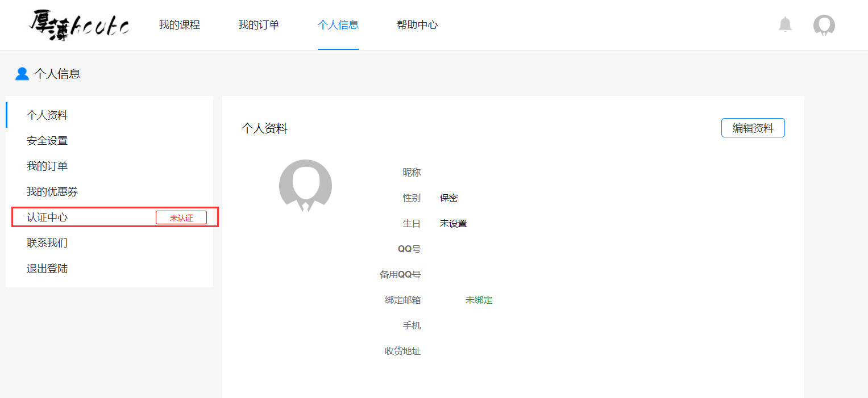Click the houbo logo in the header

coord(78,25)
